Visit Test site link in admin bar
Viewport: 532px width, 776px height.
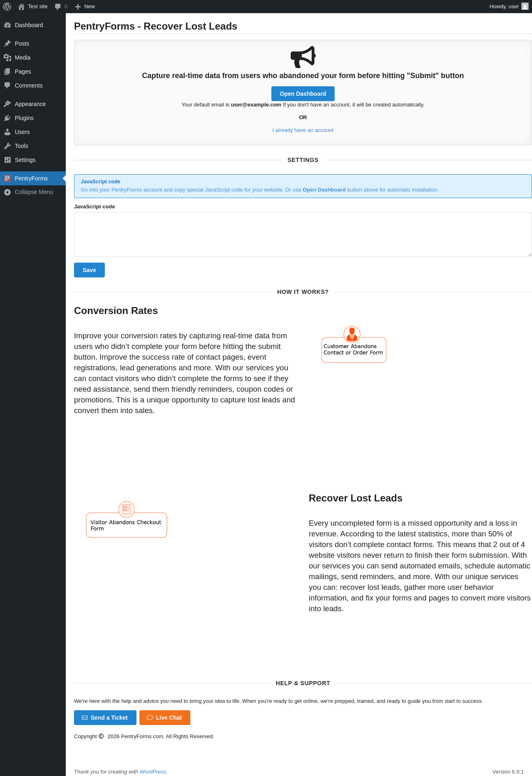[x=33, y=7]
